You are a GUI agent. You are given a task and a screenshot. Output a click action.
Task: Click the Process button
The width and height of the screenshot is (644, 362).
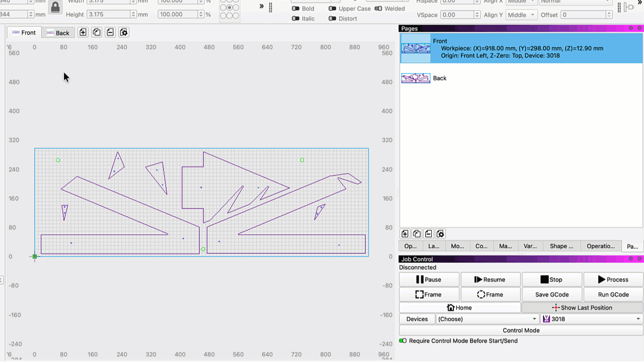pos(613,280)
